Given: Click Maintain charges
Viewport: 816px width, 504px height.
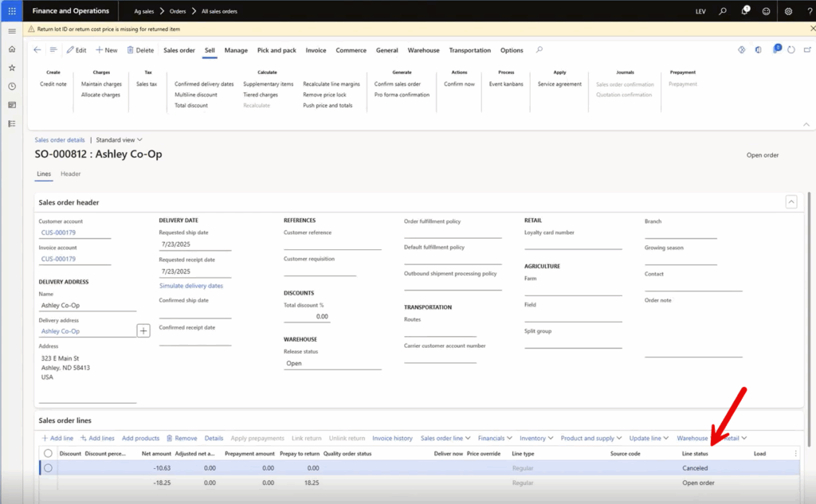Looking at the screenshot, I should (x=101, y=84).
